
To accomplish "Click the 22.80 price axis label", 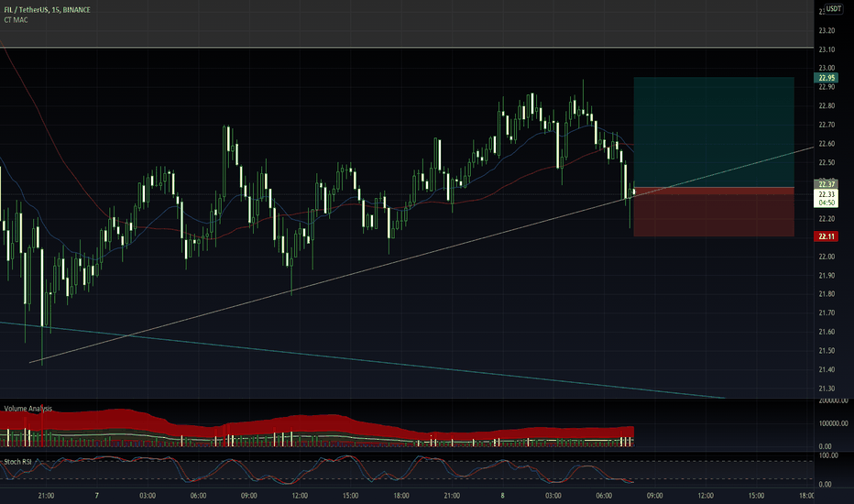I will pos(827,105).
